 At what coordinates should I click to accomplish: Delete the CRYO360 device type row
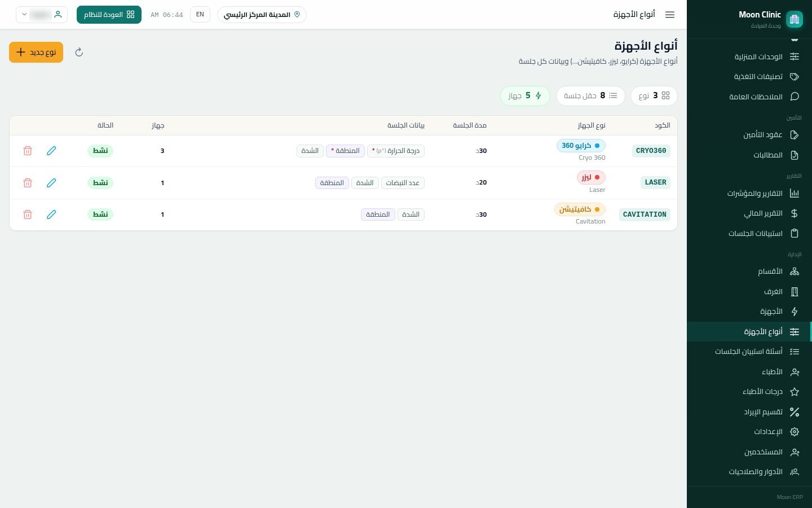[28, 151]
